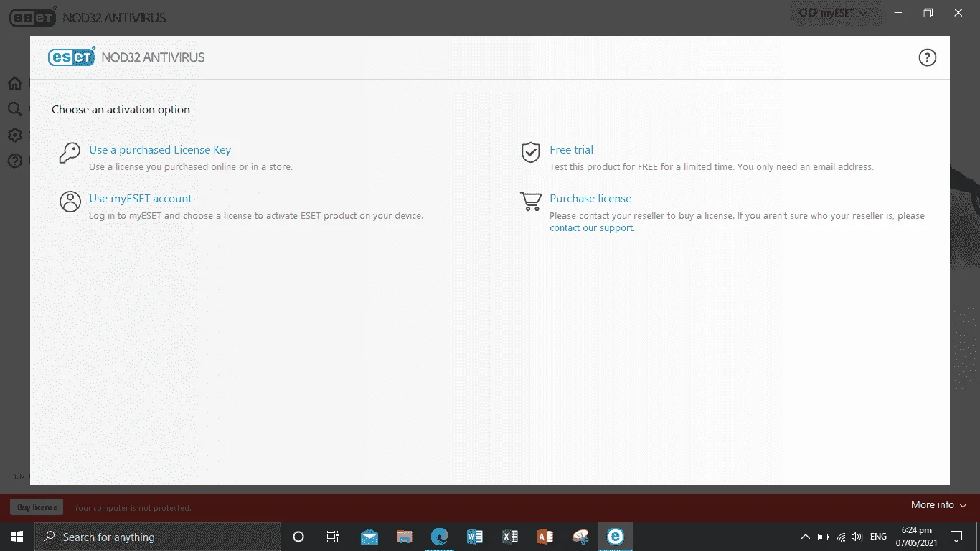Launch Access from the taskbar
The height and width of the screenshot is (551, 980).
click(545, 537)
